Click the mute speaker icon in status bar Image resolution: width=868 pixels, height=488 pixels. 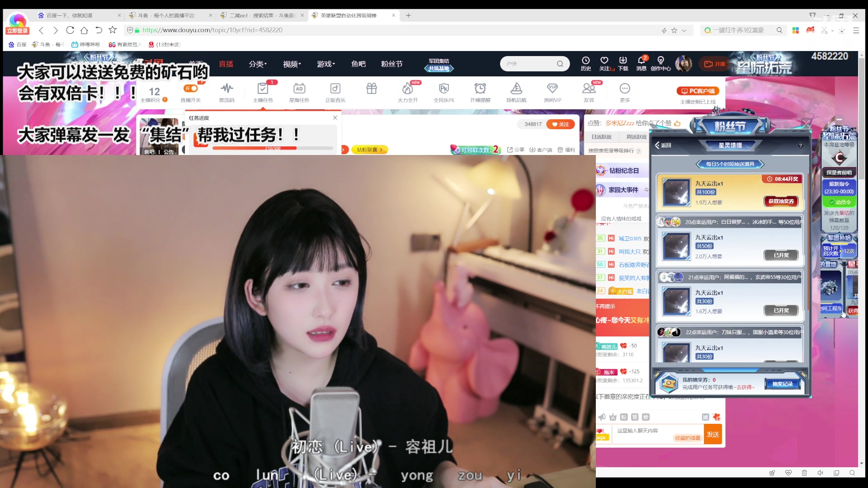820,473
